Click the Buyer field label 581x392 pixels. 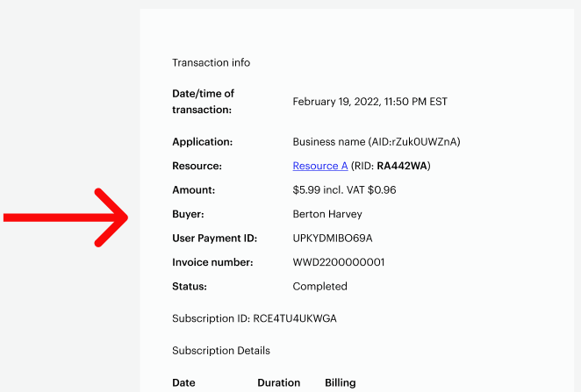[x=188, y=214]
